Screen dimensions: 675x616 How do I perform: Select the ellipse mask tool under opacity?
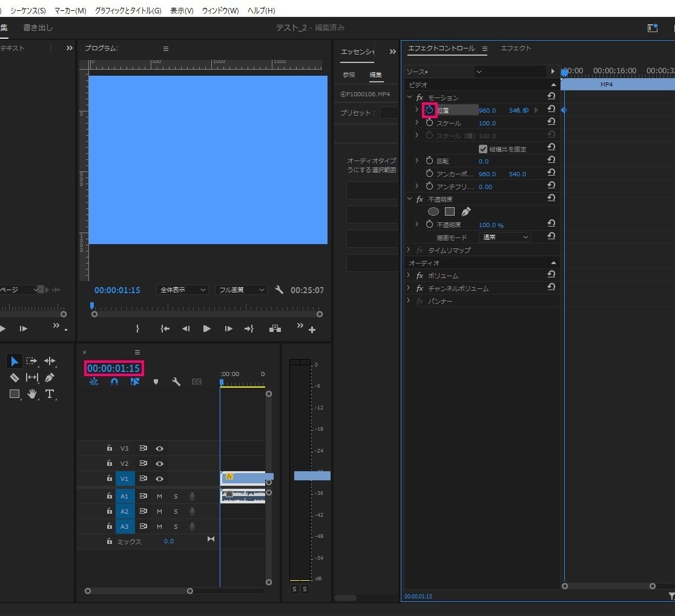(x=433, y=211)
